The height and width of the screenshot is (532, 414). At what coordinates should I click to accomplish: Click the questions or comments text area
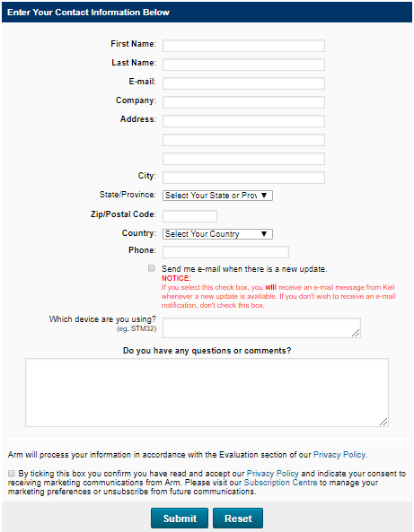(207, 393)
